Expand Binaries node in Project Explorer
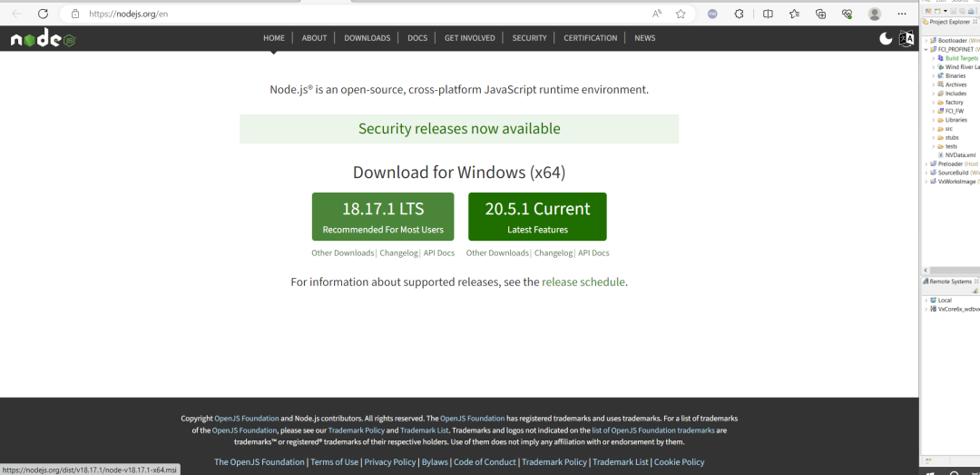 coord(933,75)
